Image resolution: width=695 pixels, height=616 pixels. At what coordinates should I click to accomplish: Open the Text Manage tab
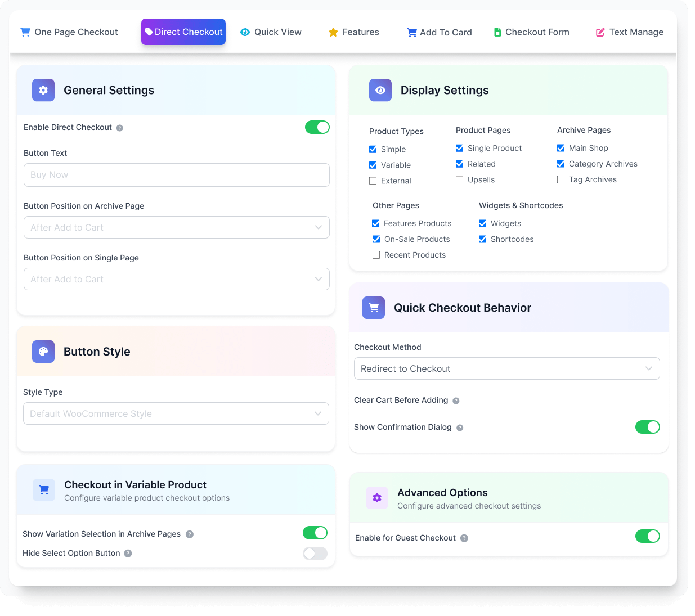pos(629,32)
